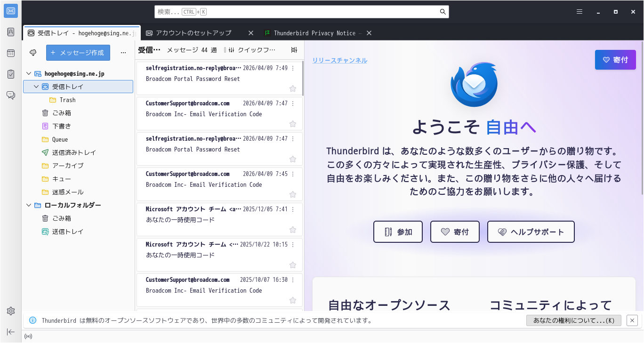Open the Chat space
This screenshot has width=644, height=343.
11,95
